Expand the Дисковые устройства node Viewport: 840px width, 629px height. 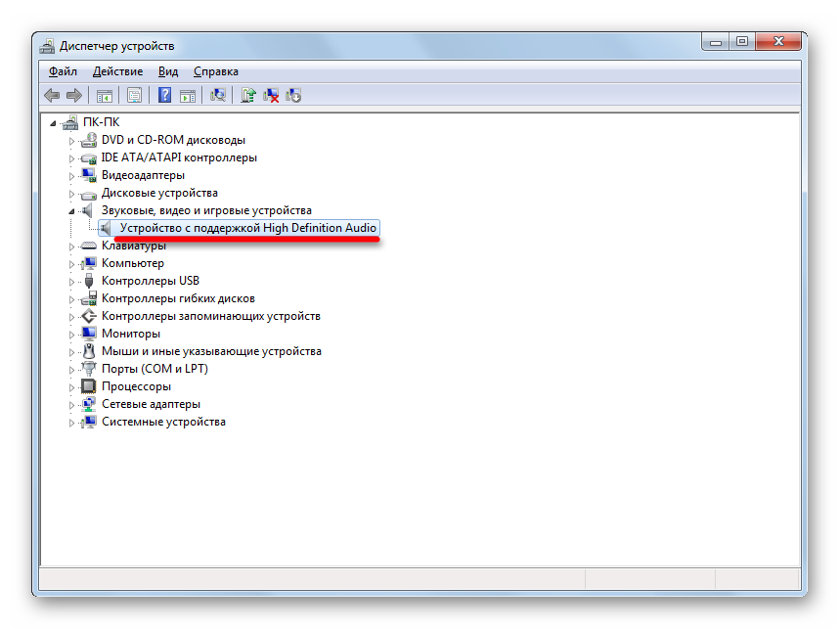71,194
